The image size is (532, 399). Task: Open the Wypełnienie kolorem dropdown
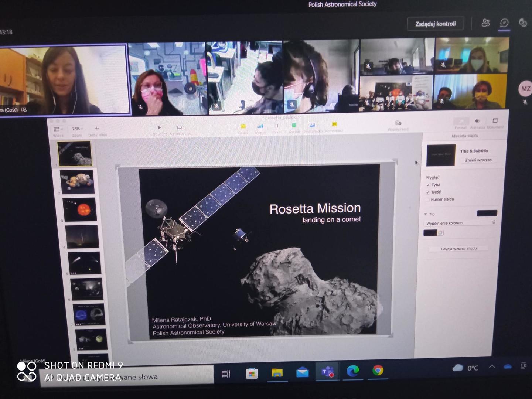(460, 223)
